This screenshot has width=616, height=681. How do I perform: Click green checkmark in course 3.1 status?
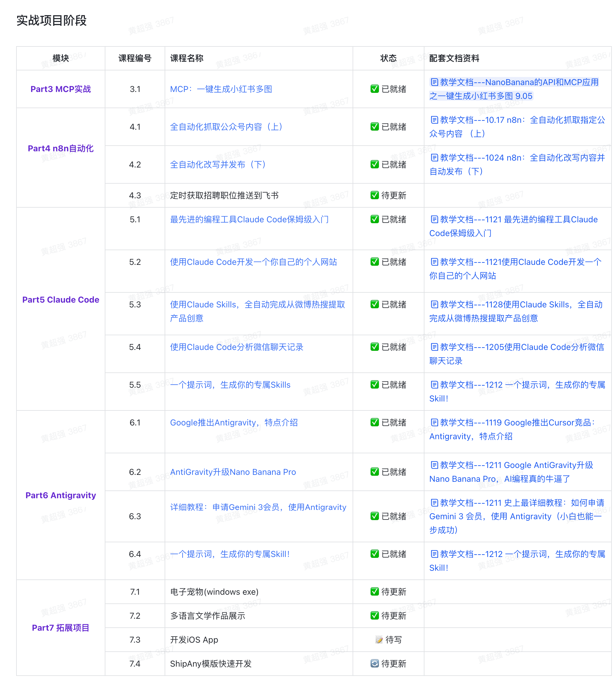tap(374, 89)
